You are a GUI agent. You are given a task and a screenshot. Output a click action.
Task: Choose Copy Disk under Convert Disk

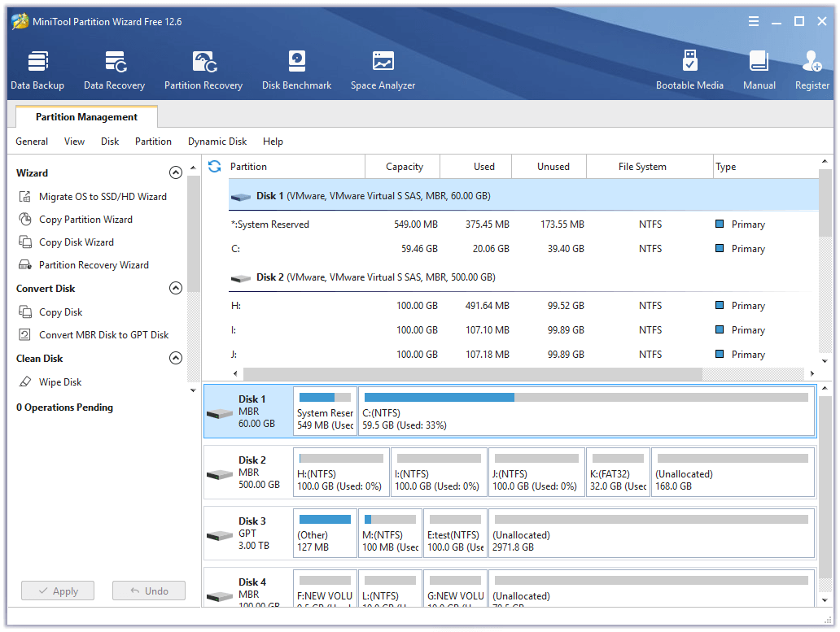pyautogui.click(x=50, y=312)
